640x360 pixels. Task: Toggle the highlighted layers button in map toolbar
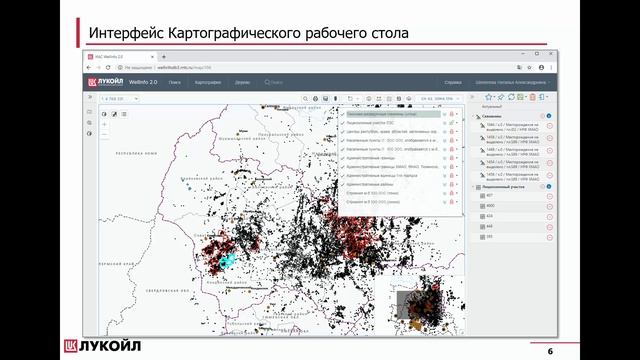pos(325,99)
